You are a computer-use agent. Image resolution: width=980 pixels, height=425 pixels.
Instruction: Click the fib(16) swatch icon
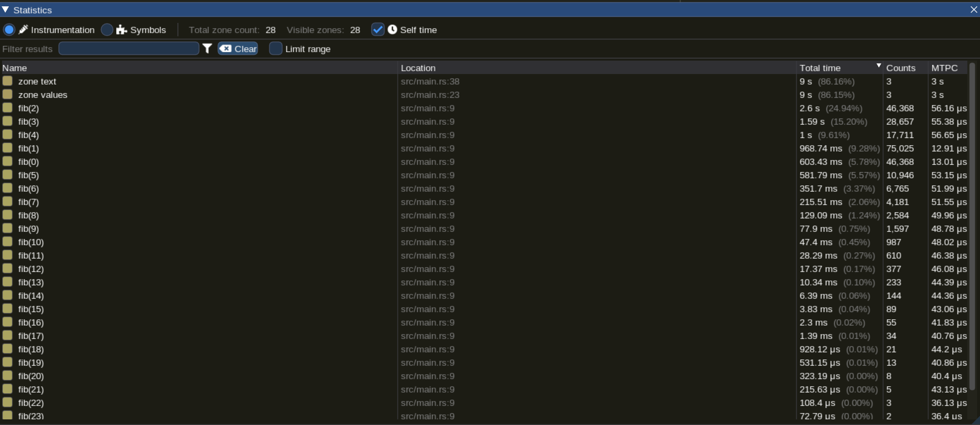pos(7,322)
